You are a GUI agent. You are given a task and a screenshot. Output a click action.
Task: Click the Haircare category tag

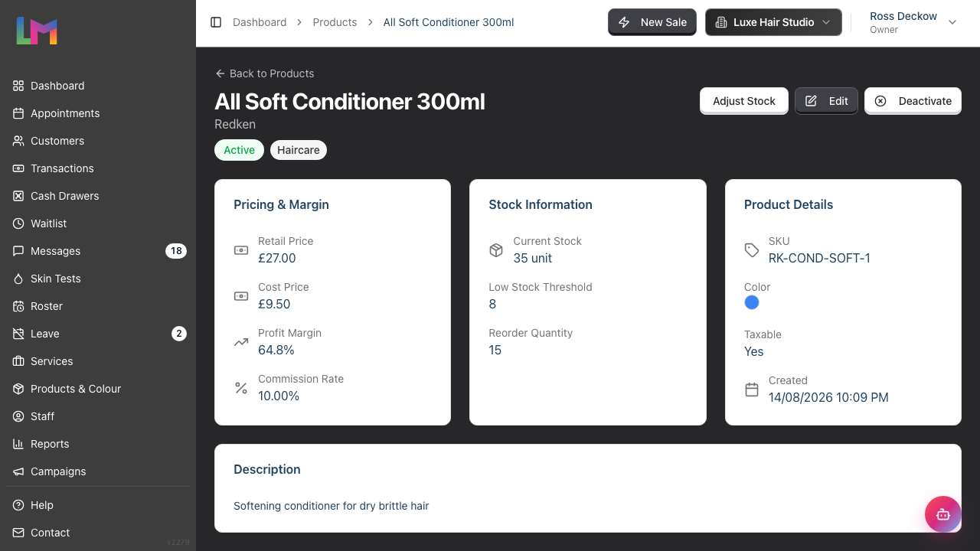[299, 150]
